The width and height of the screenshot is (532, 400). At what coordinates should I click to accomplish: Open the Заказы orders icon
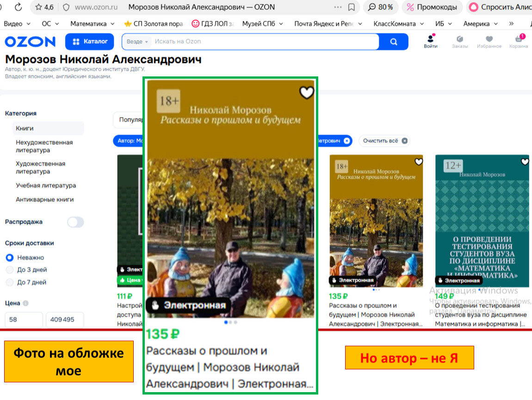coord(460,41)
